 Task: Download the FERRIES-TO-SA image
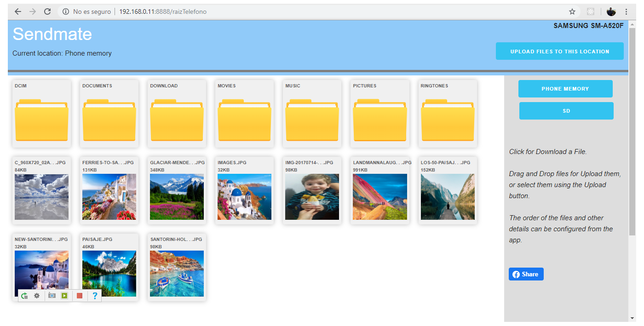tap(109, 197)
